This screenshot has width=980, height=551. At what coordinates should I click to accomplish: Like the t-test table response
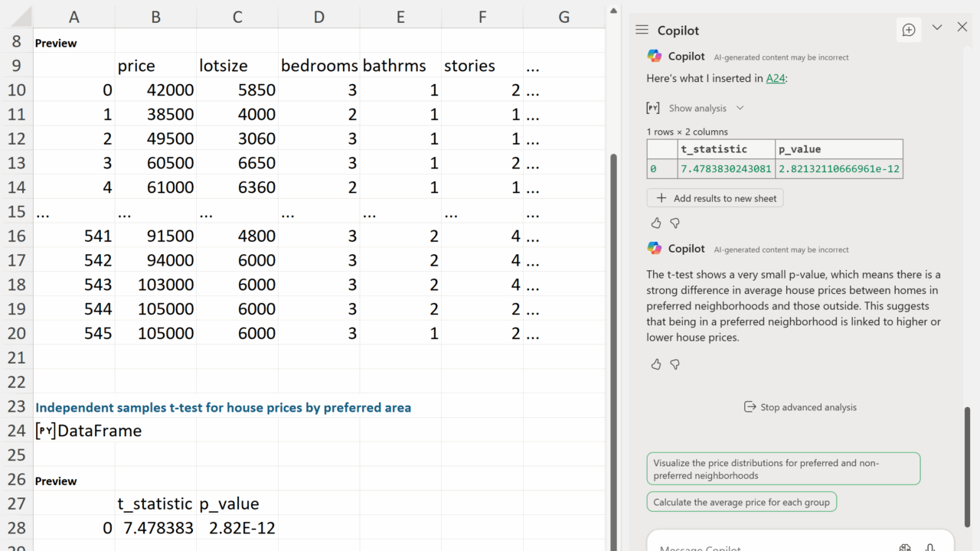[x=656, y=223]
